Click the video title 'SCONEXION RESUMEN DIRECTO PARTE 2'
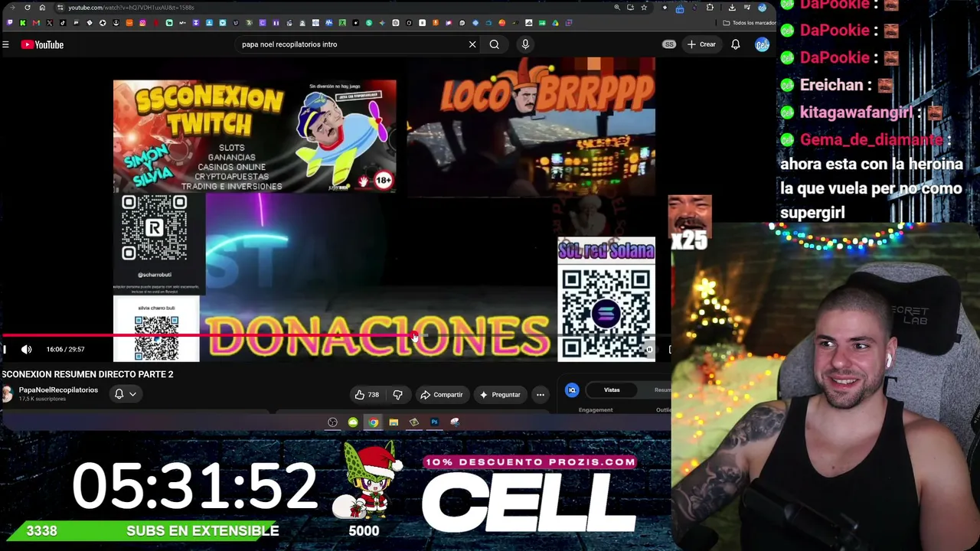980x551 pixels. pyautogui.click(x=87, y=374)
